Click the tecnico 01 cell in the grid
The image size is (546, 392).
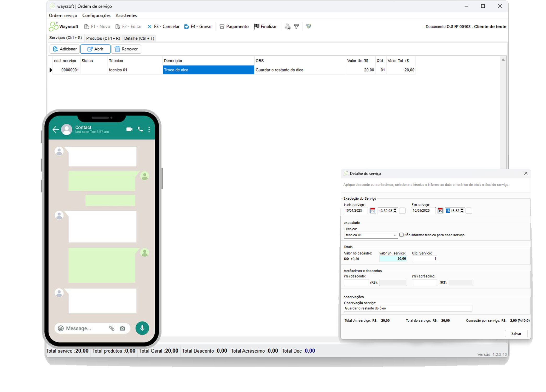(135, 70)
